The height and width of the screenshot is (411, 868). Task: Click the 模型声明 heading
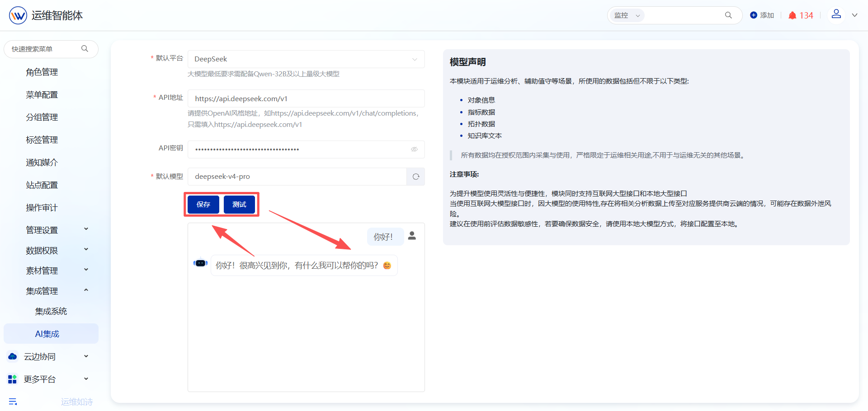tap(468, 62)
